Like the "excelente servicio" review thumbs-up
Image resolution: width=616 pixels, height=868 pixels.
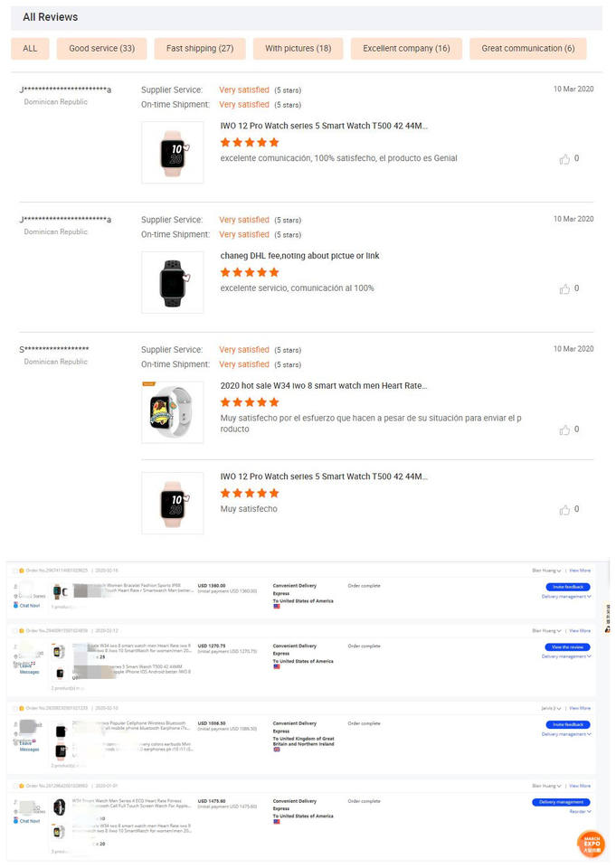click(564, 289)
